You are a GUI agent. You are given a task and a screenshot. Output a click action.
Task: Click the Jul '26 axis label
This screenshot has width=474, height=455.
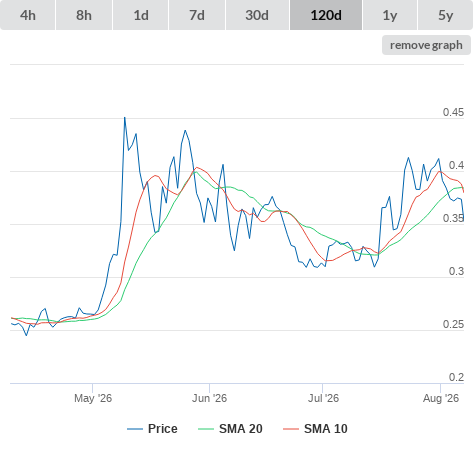click(x=323, y=398)
